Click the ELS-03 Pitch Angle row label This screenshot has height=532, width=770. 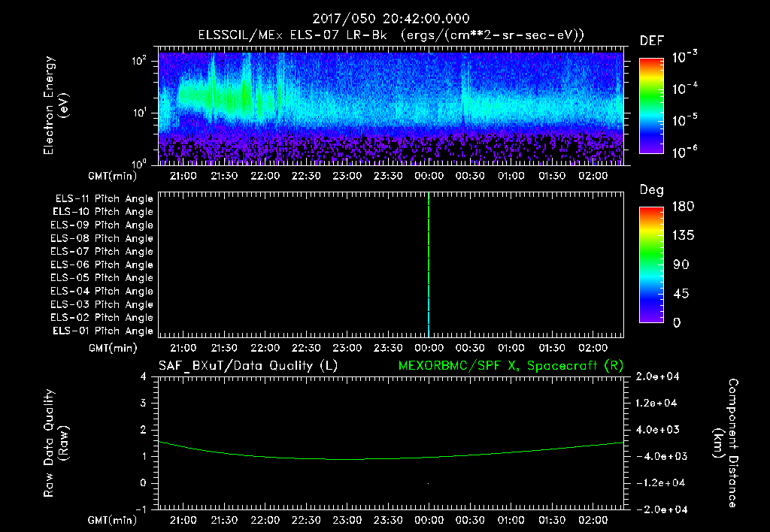tap(102, 305)
